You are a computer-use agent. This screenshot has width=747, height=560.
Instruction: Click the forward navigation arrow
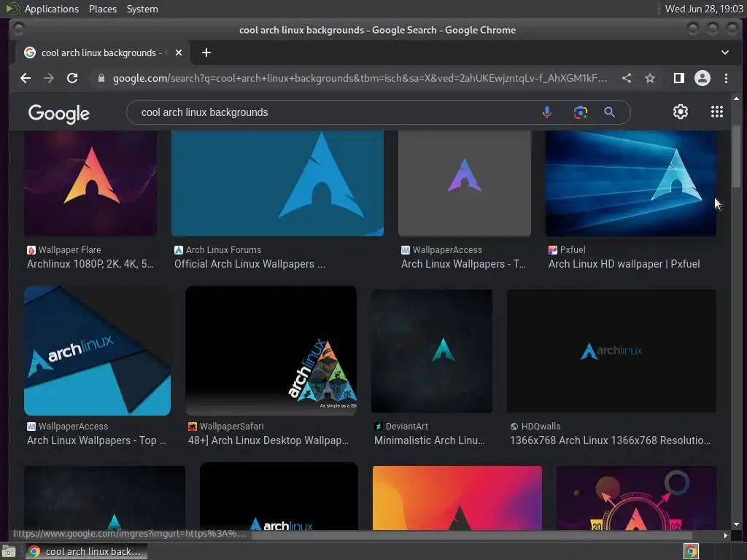49,78
